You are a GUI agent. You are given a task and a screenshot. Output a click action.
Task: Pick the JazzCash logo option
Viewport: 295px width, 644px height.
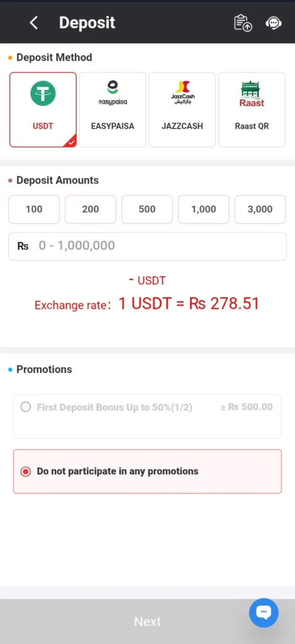pos(182,93)
